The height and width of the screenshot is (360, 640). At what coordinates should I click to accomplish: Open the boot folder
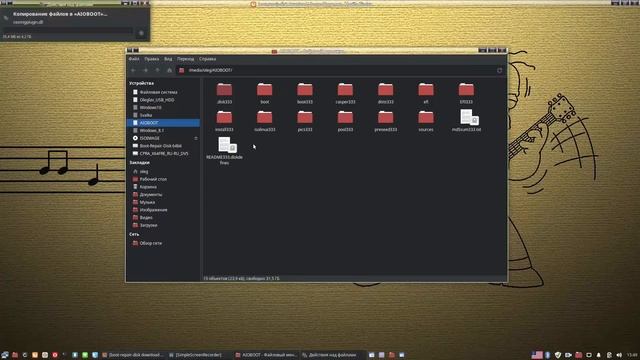coord(264,93)
